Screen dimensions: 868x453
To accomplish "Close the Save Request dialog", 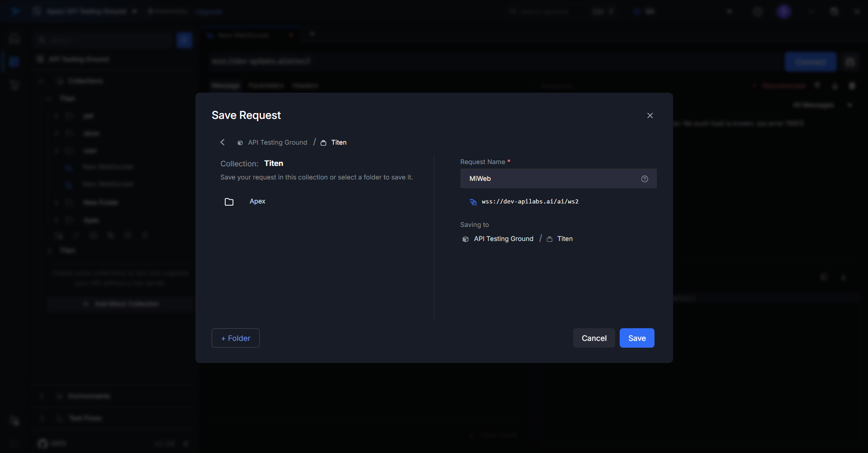I will pos(650,116).
